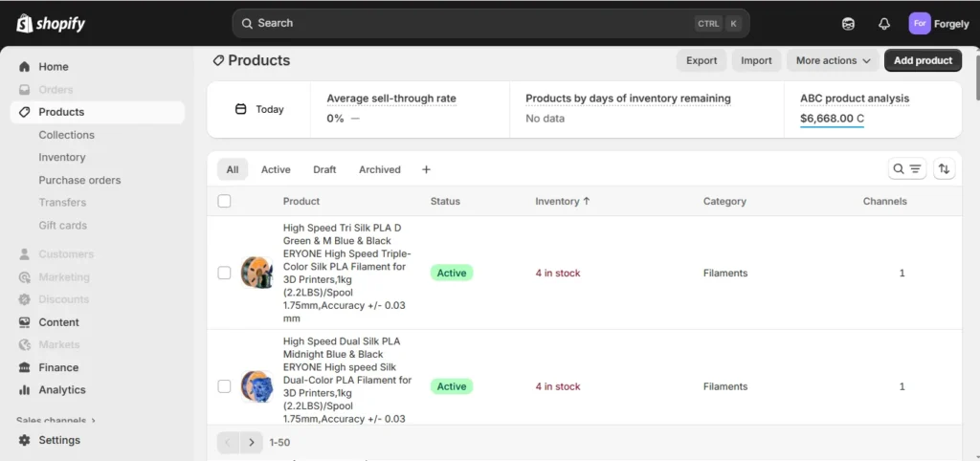This screenshot has height=461, width=980.
Task: Open the Tri Silk PLA product title
Action: 346,273
